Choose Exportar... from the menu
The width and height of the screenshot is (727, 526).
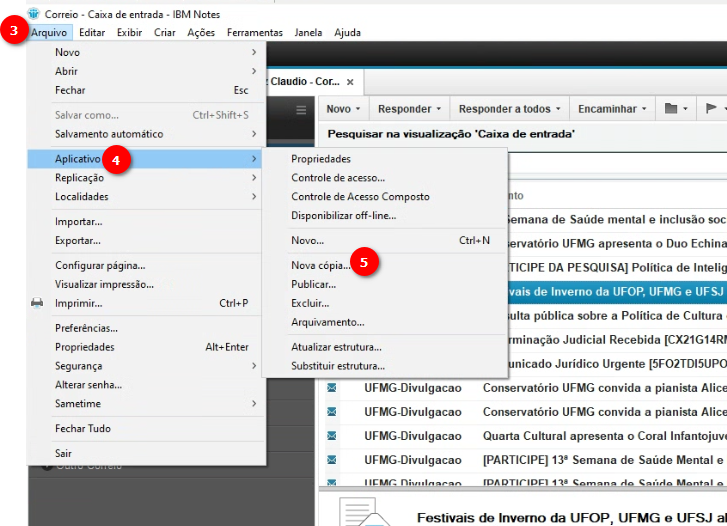click(x=147, y=240)
